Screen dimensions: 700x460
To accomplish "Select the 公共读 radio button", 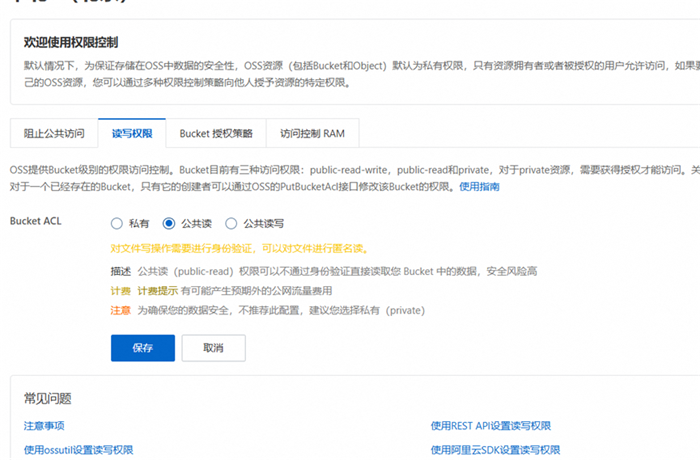I will 169,223.
